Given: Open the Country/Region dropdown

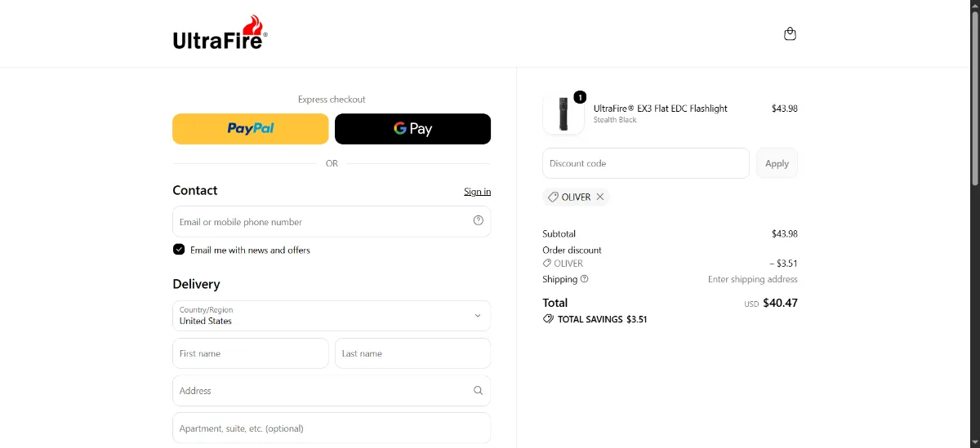Looking at the screenshot, I should 332,316.
